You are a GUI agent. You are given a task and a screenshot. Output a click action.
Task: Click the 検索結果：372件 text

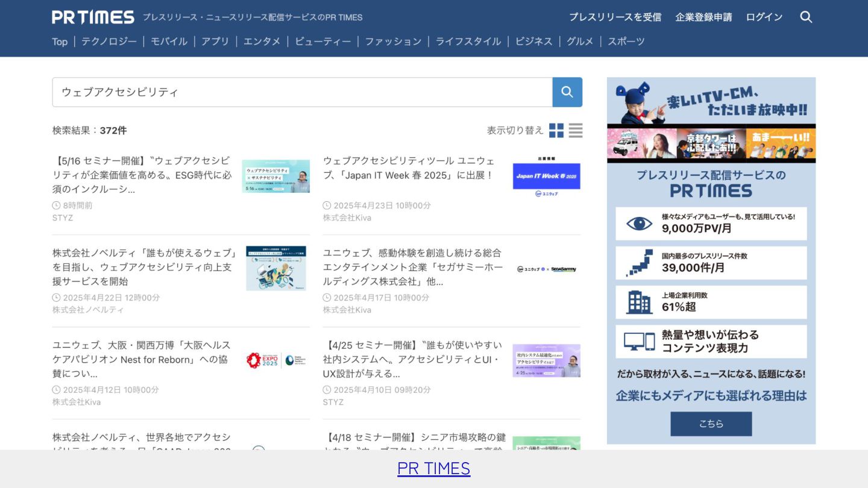(90, 131)
